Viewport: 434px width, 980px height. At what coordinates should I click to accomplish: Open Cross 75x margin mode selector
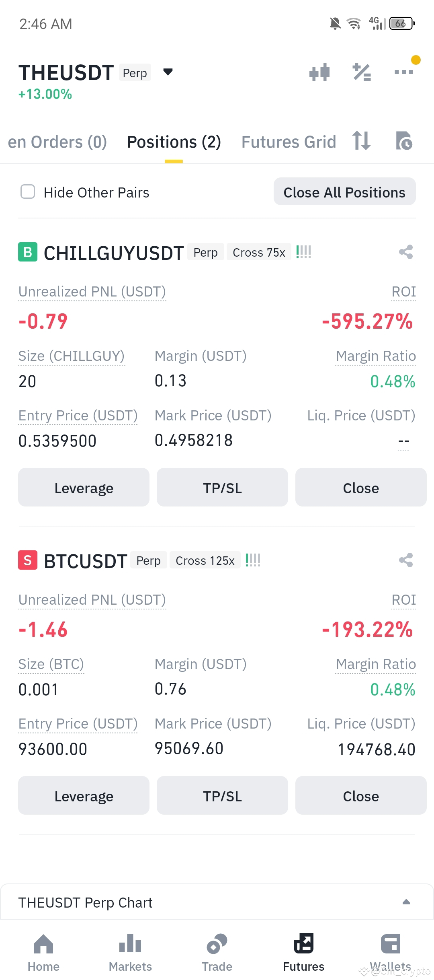[x=259, y=252]
